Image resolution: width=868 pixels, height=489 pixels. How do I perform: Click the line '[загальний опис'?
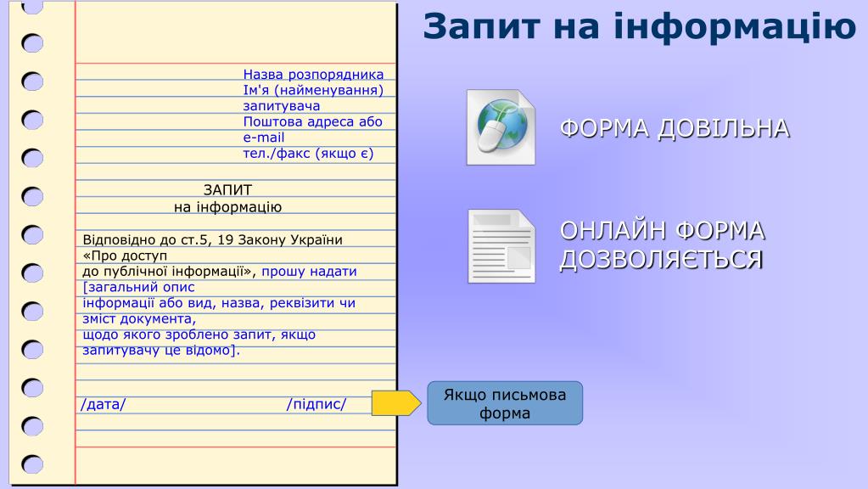coord(139,288)
